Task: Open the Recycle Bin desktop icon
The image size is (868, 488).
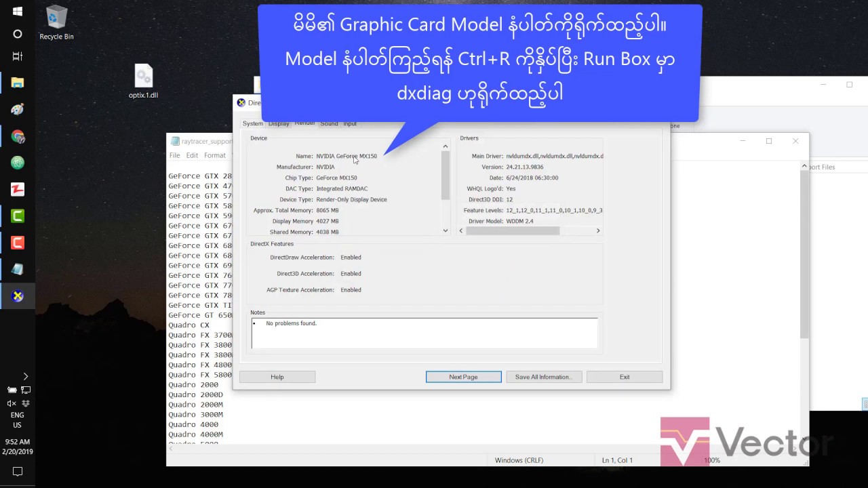Action: [x=56, y=23]
